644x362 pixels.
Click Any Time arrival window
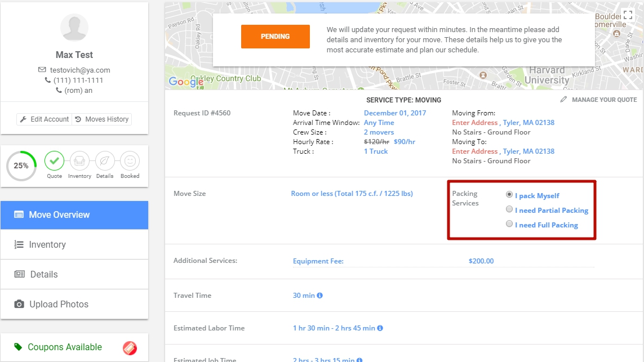[x=379, y=122]
